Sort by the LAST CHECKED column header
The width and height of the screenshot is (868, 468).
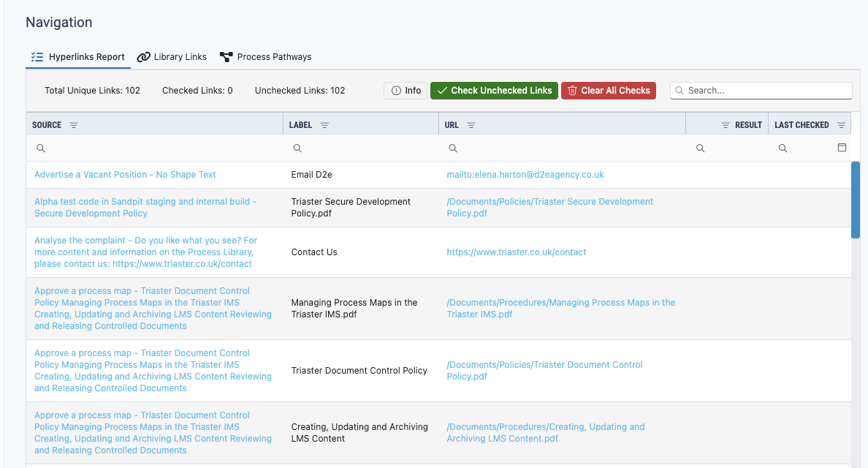click(x=802, y=125)
